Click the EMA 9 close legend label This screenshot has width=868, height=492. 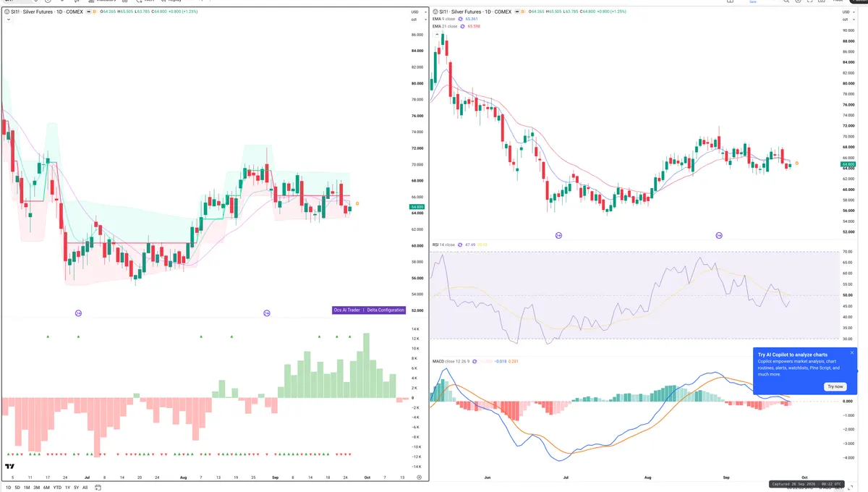pyautogui.click(x=445, y=20)
